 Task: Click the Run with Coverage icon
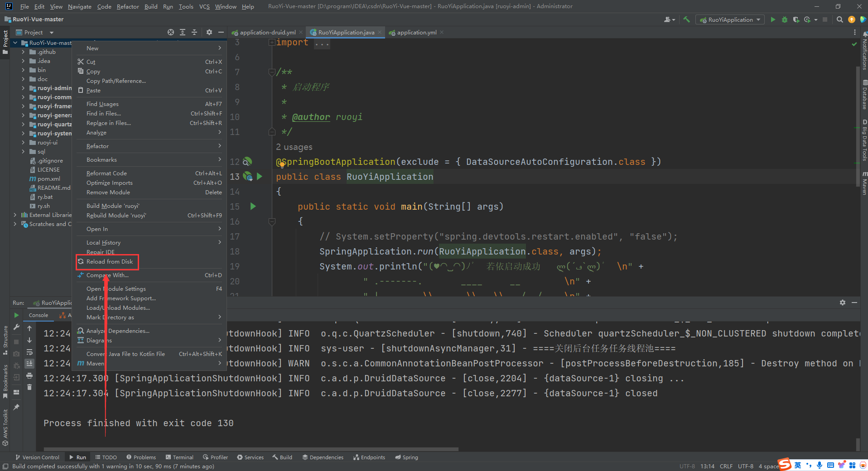coord(796,19)
